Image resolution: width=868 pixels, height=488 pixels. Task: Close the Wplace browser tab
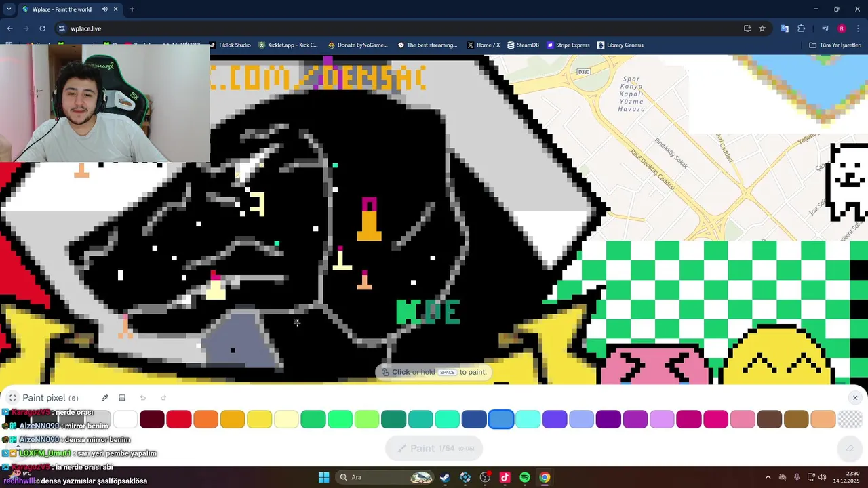(115, 9)
